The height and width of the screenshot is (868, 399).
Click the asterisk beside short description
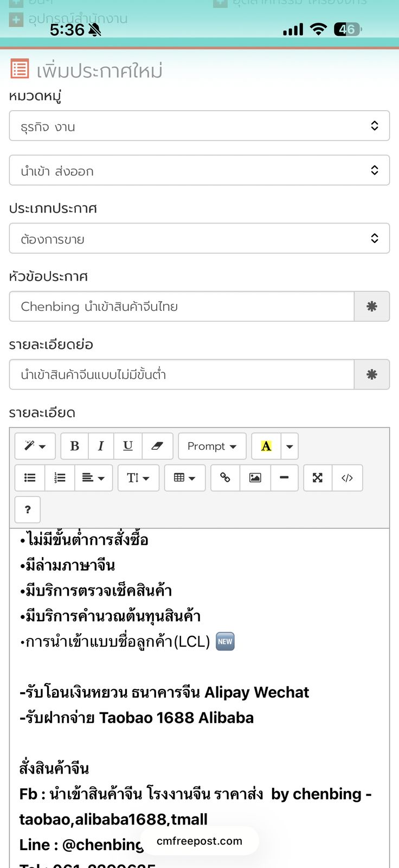372,374
